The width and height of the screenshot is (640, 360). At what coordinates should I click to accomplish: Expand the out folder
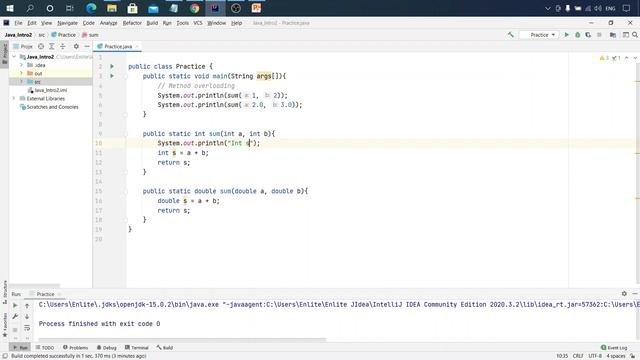pos(21,73)
